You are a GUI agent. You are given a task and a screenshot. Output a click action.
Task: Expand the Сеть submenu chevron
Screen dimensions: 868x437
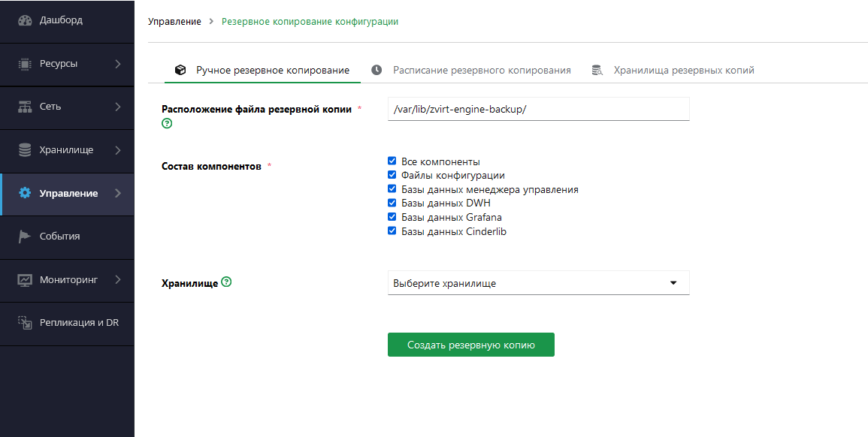(118, 107)
